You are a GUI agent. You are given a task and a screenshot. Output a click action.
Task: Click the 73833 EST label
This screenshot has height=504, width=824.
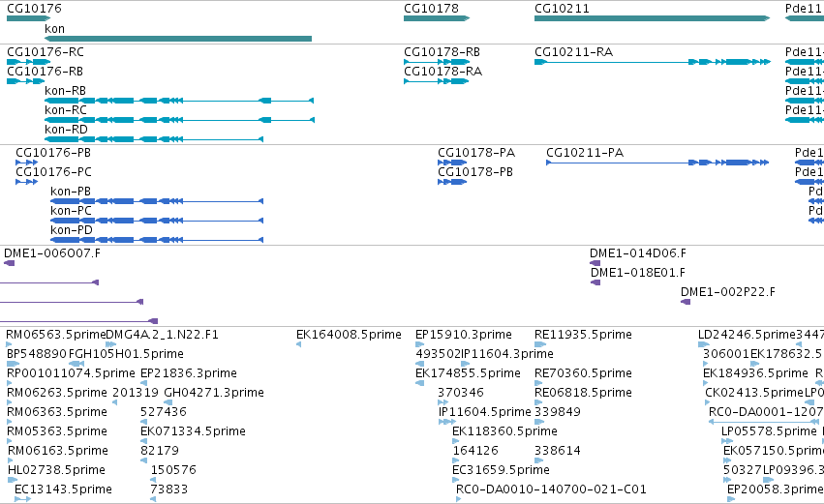coord(168,489)
